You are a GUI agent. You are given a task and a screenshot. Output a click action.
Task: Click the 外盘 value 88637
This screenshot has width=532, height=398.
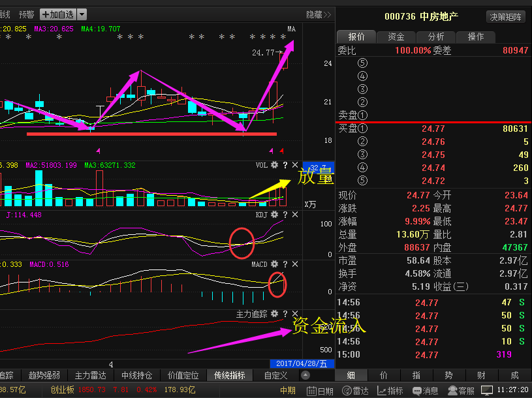[x=417, y=247]
